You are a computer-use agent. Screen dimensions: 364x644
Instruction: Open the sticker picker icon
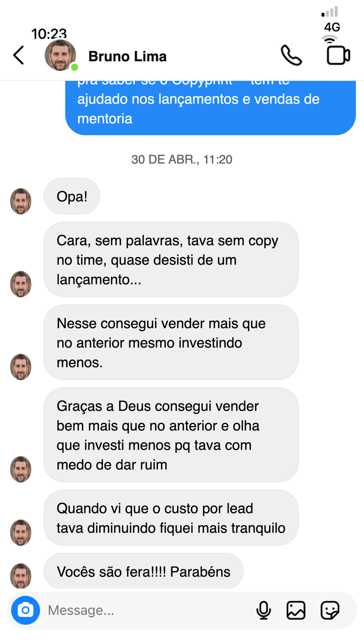[330, 610]
